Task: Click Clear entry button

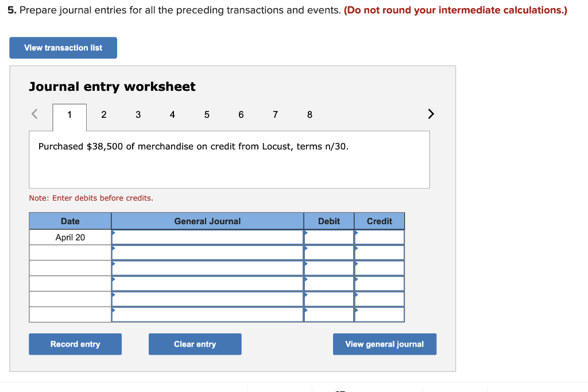Action: point(195,344)
